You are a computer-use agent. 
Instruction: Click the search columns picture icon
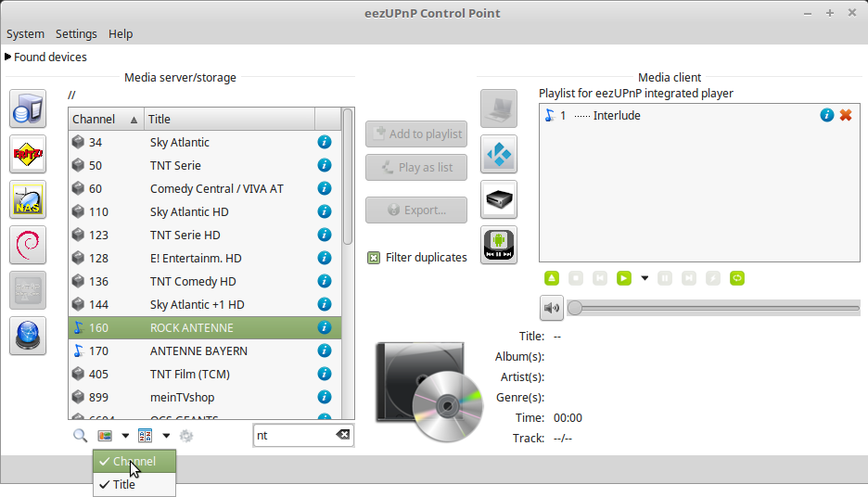[x=105, y=436]
